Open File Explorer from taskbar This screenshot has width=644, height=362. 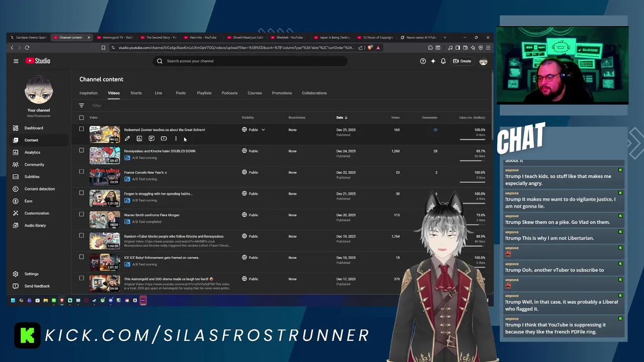45,300
